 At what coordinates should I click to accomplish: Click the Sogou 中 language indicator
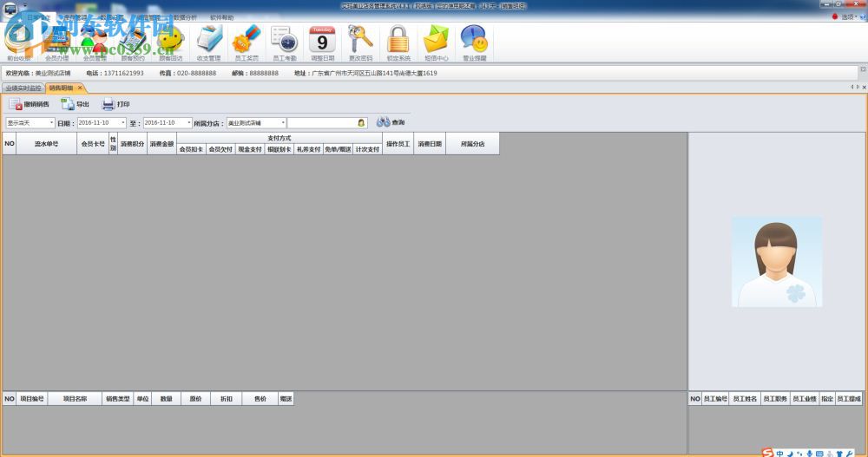(779, 454)
